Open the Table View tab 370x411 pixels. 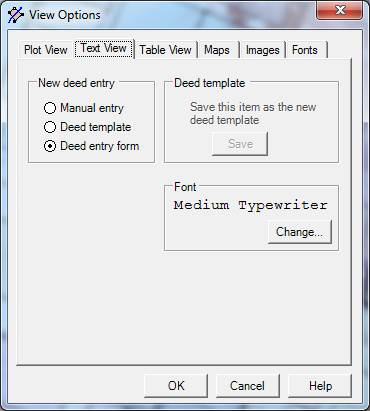pos(165,50)
